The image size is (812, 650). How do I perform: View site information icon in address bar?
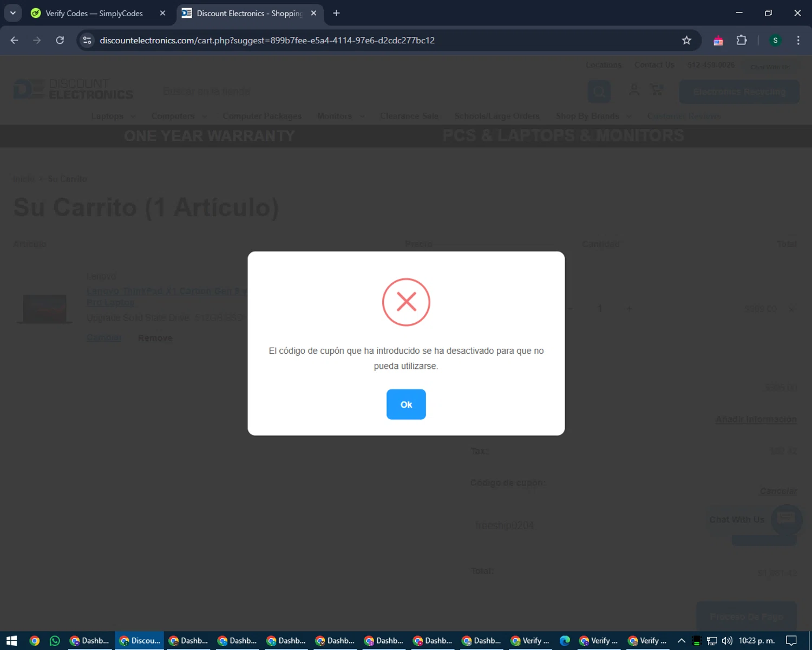(87, 40)
